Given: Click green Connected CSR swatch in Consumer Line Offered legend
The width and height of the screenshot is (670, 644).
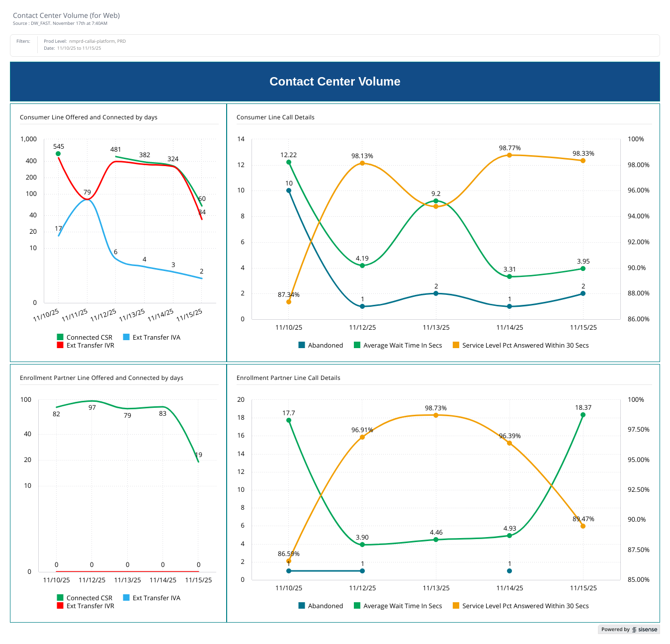Looking at the screenshot, I should 60,337.
